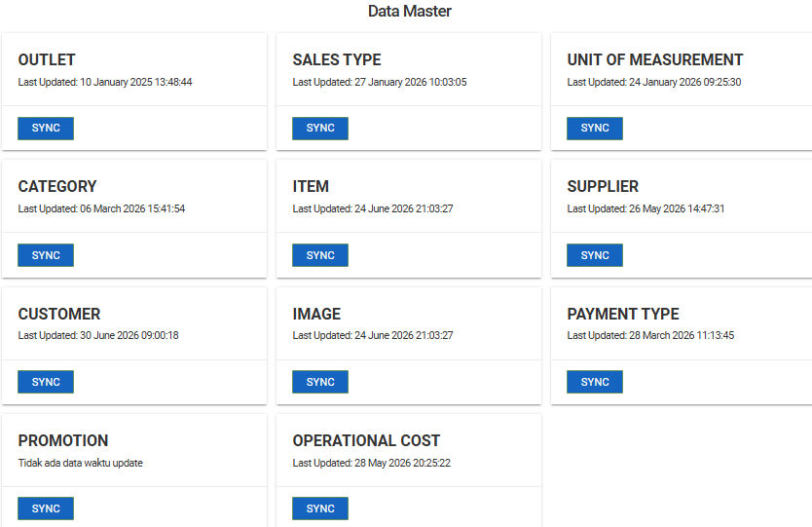The width and height of the screenshot is (812, 527).
Task: Sync the UNIT OF MEASUREMENT card
Action: (x=595, y=128)
